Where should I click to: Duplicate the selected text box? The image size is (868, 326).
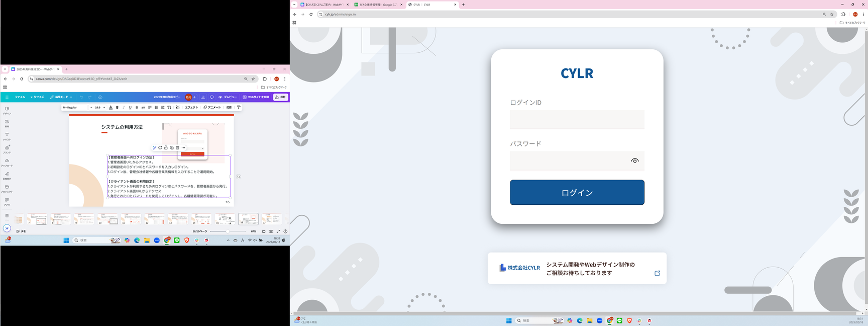pyautogui.click(x=172, y=148)
